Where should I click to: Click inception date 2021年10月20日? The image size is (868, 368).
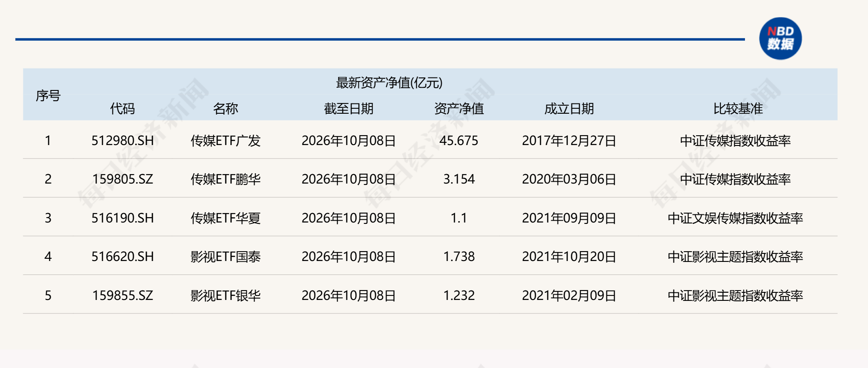click(569, 257)
